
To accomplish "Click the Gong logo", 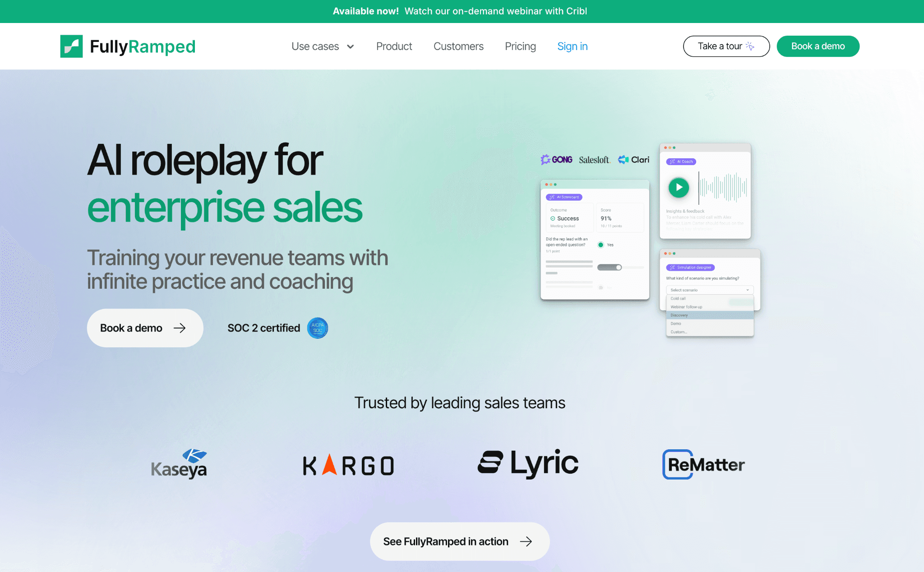I will [x=556, y=159].
